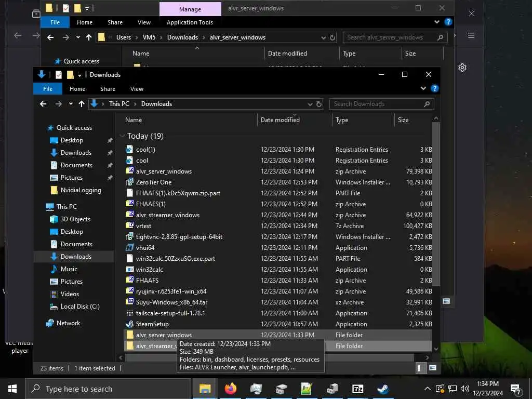532x399 pixels.
Task: Open the Home tab in Downloads window
Action: point(77,88)
